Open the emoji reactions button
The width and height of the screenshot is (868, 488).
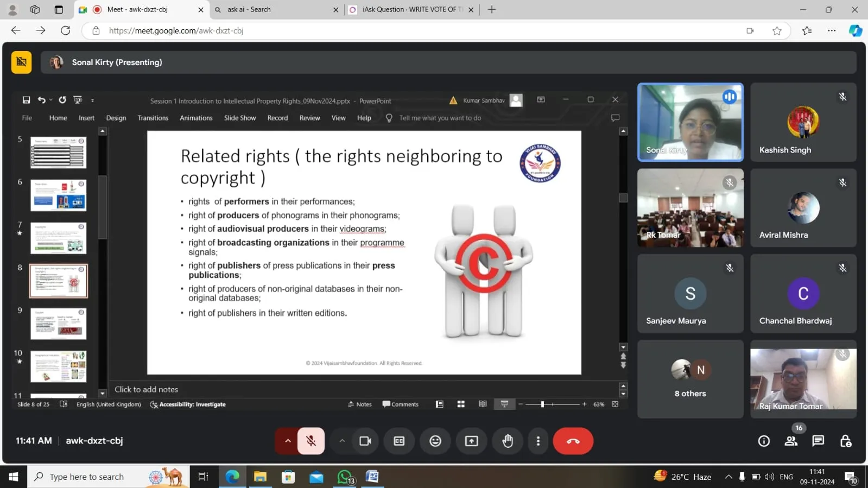[435, 441]
